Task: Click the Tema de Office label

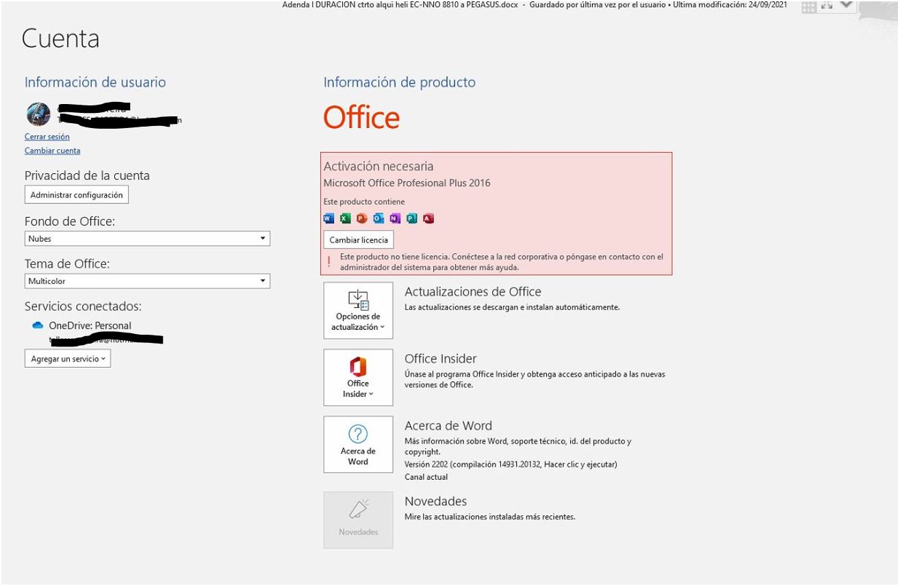Action: click(x=67, y=264)
